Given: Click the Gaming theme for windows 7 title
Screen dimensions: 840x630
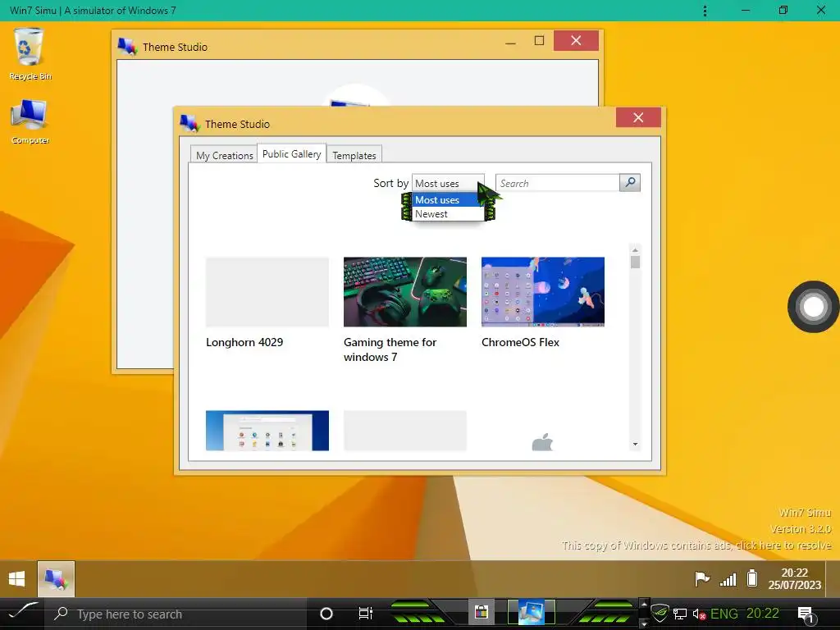Looking at the screenshot, I should tap(390, 349).
